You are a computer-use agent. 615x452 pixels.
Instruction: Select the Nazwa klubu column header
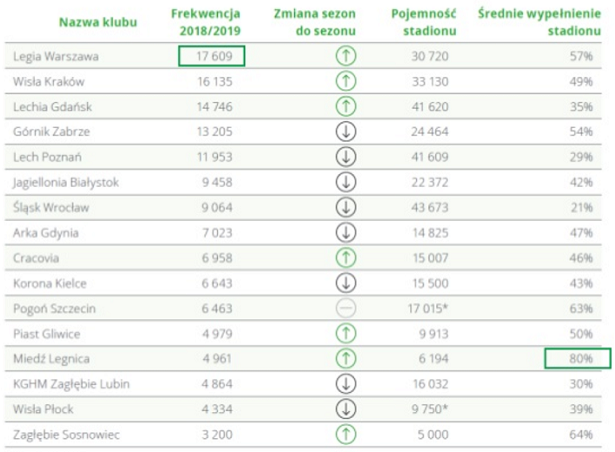(x=98, y=22)
